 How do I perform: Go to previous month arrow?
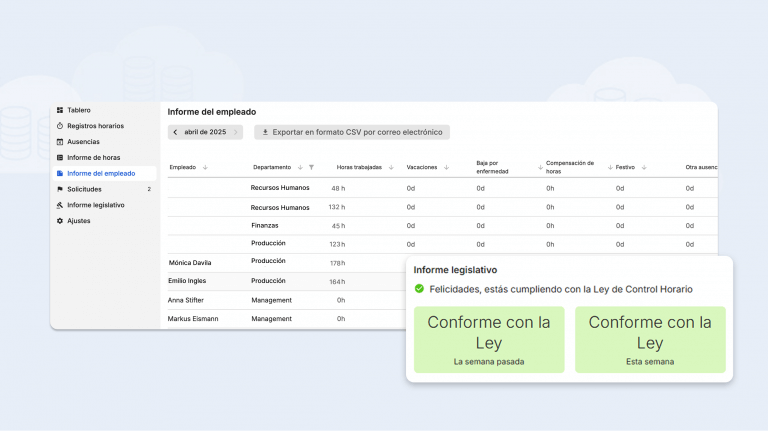(175, 132)
